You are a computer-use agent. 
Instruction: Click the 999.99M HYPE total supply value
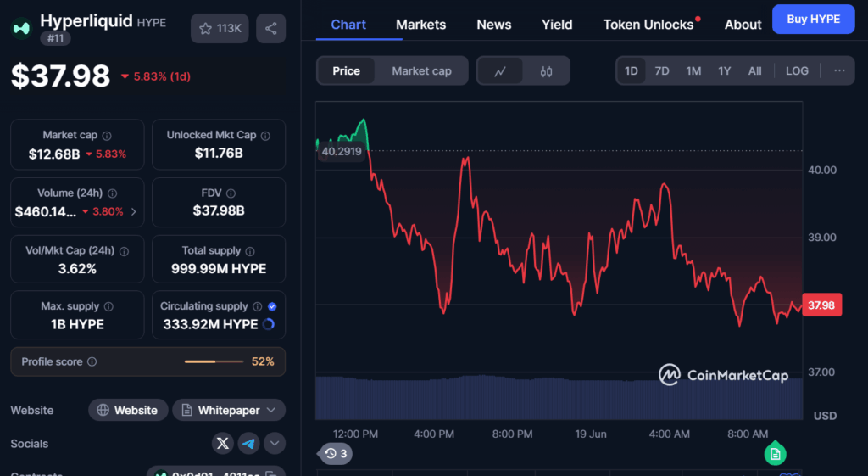pos(219,269)
